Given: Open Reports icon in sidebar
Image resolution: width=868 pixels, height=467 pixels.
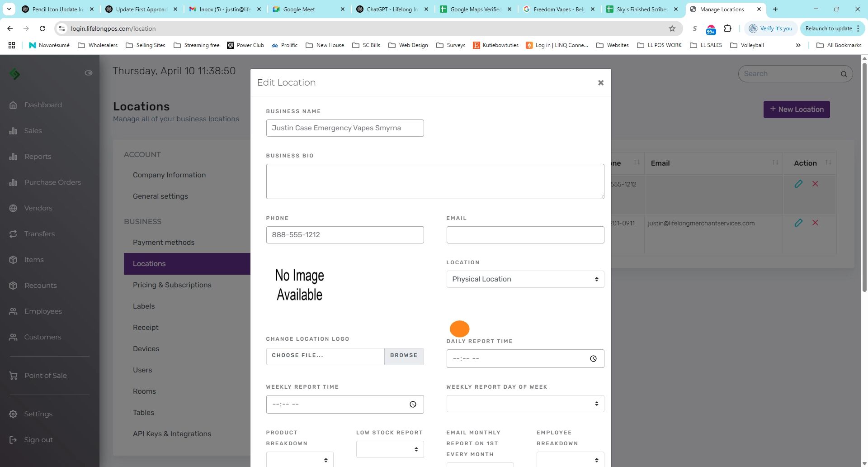Looking at the screenshot, I should (13, 157).
